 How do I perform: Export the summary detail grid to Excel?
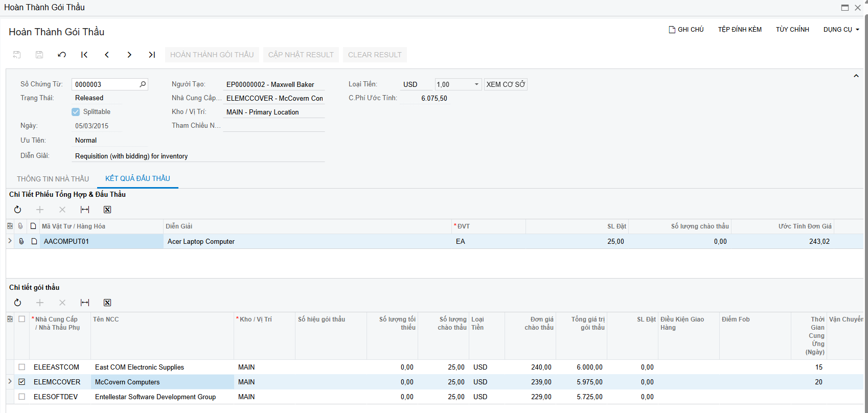[x=107, y=210]
